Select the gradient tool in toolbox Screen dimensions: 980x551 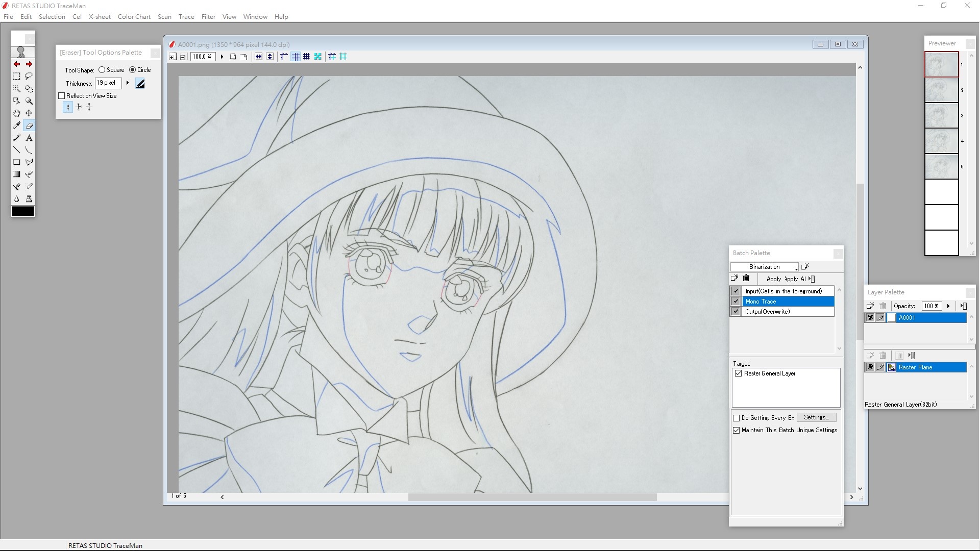(16, 174)
